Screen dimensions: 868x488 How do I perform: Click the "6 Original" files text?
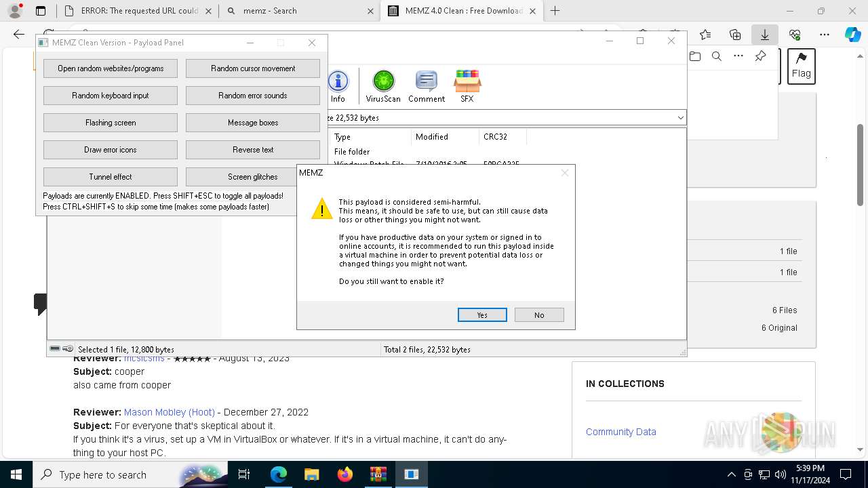(779, 328)
